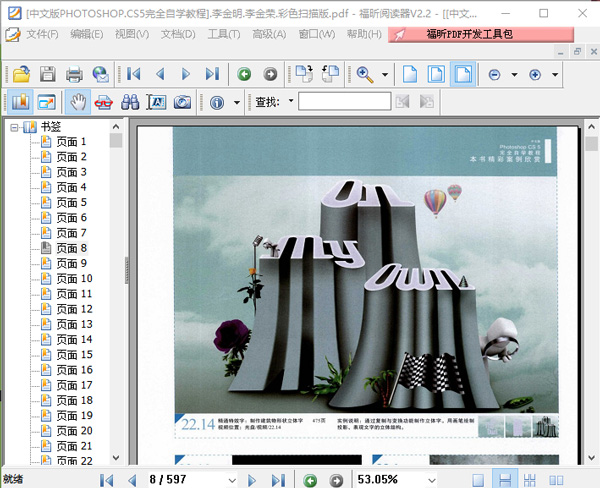Click bookmarks panel scroll down arrow
The height and width of the screenshot is (488, 600).
(x=116, y=458)
